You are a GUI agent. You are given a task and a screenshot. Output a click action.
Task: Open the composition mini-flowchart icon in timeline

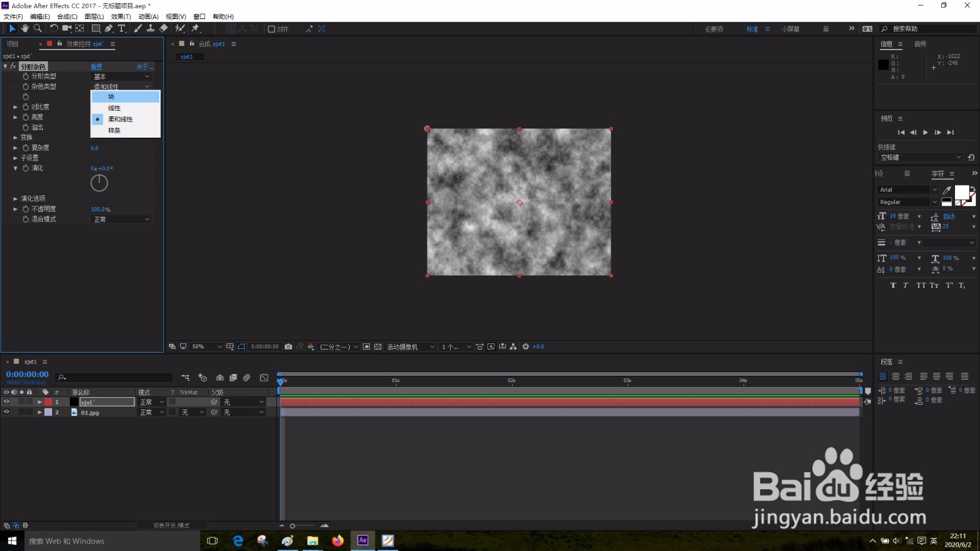pos(186,378)
